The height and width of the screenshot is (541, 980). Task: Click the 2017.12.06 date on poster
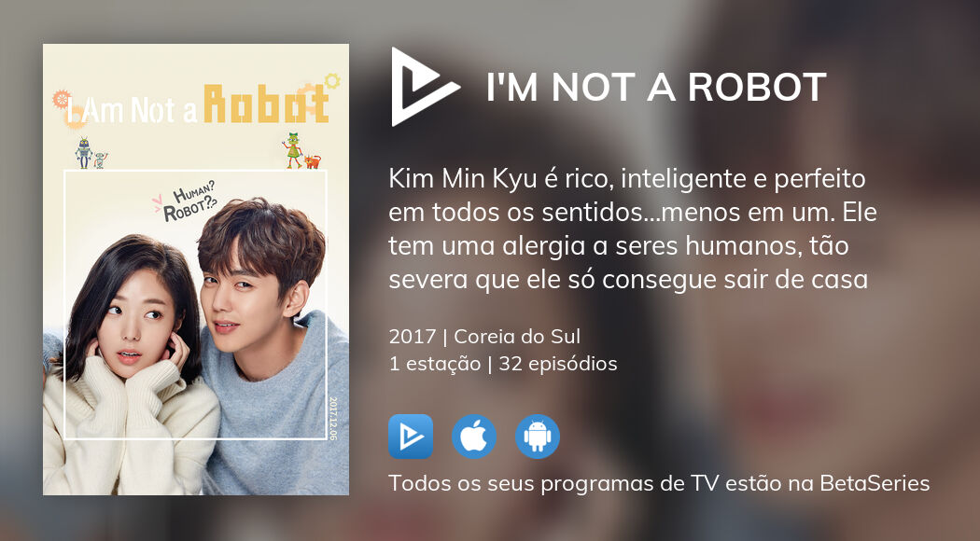pyautogui.click(x=332, y=418)
